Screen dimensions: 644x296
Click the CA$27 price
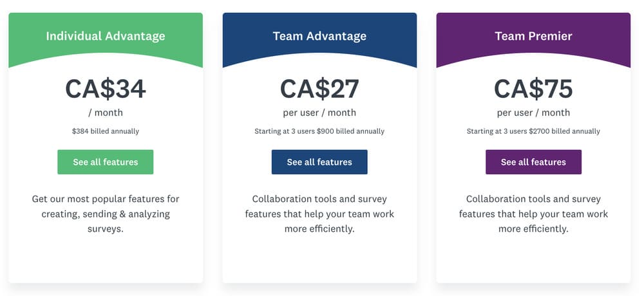[319, 89]
